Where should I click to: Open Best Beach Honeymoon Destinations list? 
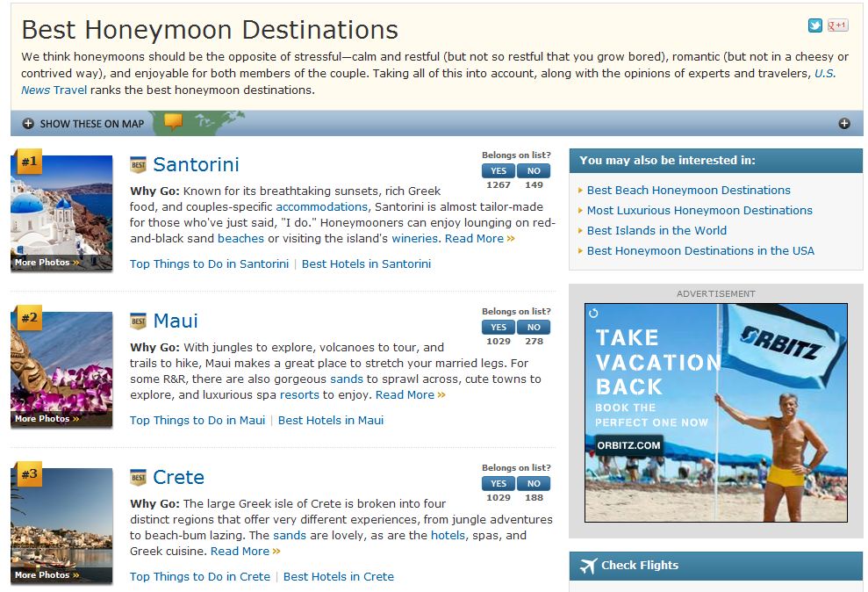pyautogui.click(x=688, y=190)
